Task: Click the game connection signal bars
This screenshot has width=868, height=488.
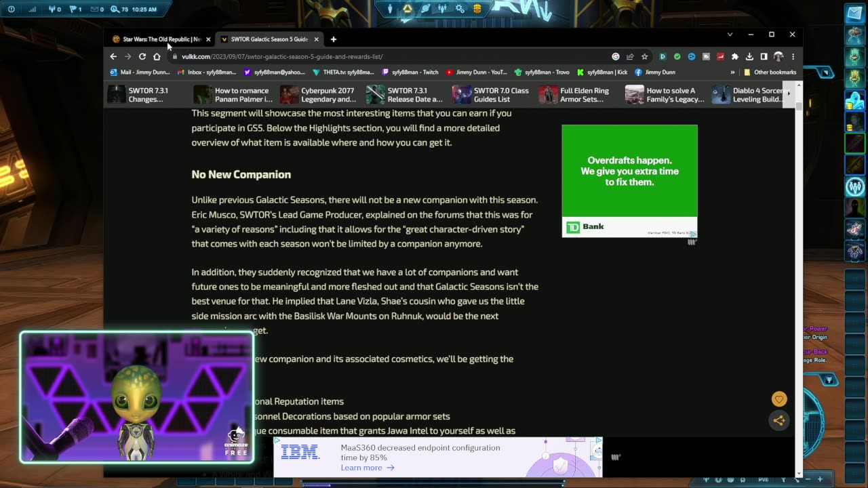Action: pyautogui.click(x=33, y=9)
